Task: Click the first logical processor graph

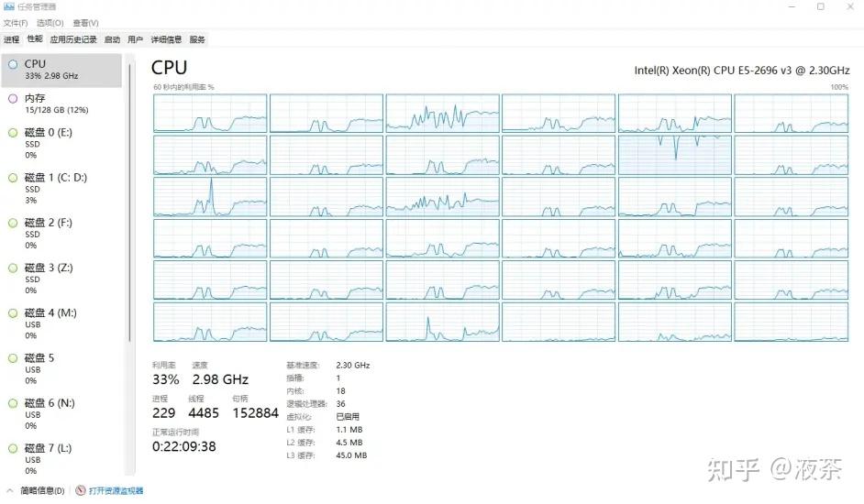Action: point(210,113)
